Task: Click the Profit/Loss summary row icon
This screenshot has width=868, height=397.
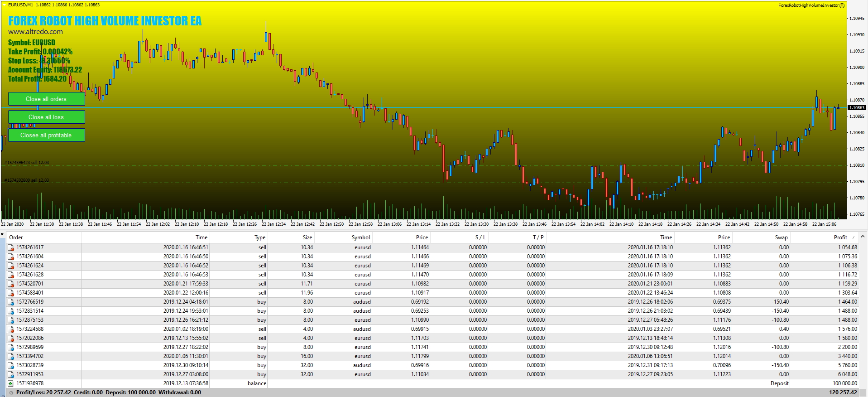Action: click(11, 392)
